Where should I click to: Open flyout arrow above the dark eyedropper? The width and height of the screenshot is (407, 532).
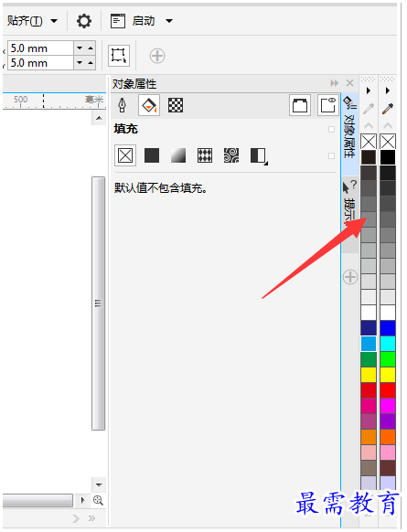click(x=388, y=90)
